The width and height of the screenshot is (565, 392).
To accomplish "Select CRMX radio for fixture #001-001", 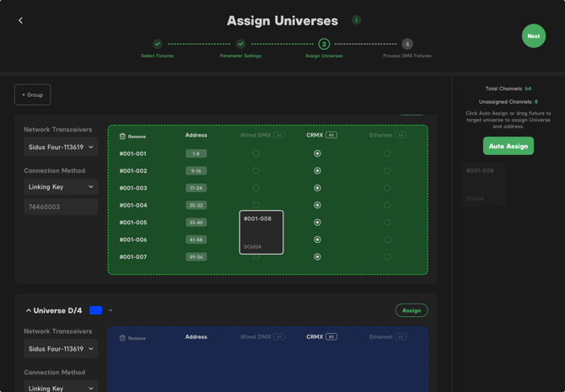I will point(317,153).
